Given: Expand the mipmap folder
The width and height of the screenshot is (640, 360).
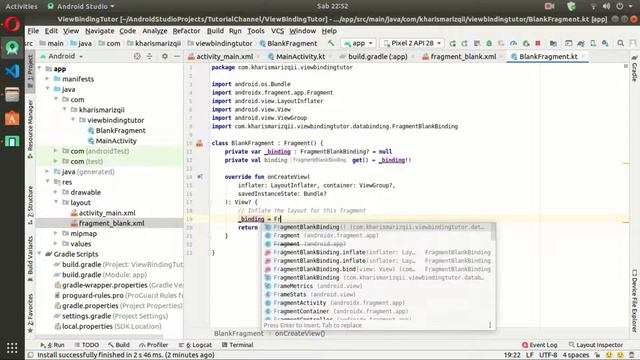Looking at the screenshot, I should point(56,233).
